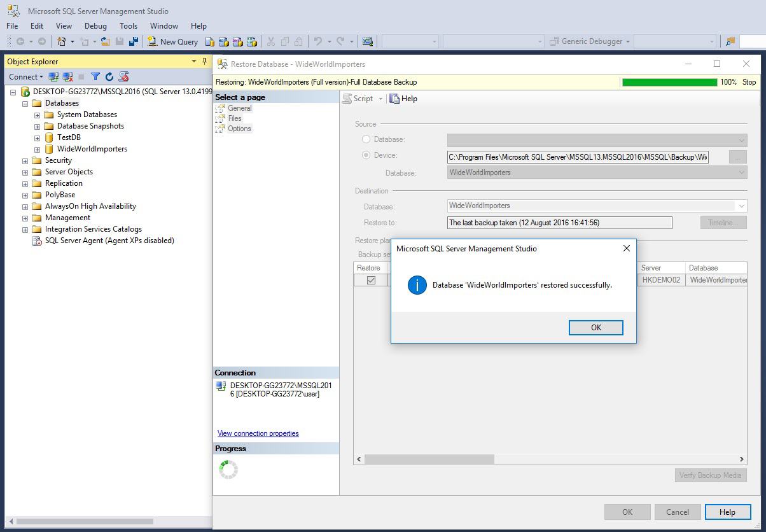Click the New Project toolbar icon
Viewport: 766px width, 532px height.
coord(62,41)
